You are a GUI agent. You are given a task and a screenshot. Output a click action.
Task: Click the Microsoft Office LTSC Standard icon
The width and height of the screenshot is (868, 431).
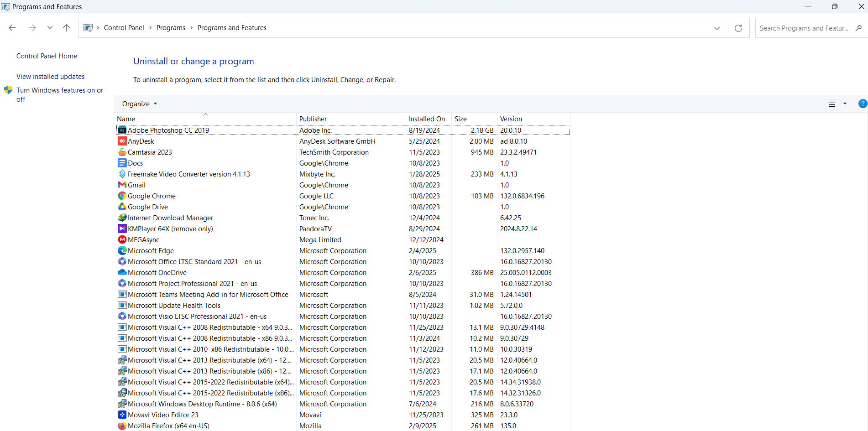(x=122, y=262)
